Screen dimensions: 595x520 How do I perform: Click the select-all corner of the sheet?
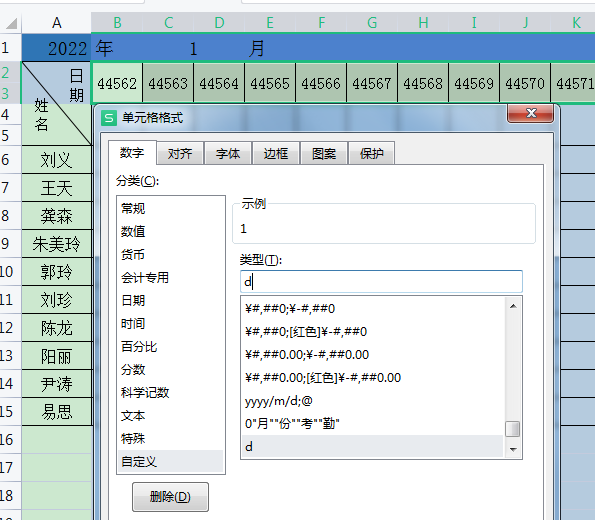[11, 23]
